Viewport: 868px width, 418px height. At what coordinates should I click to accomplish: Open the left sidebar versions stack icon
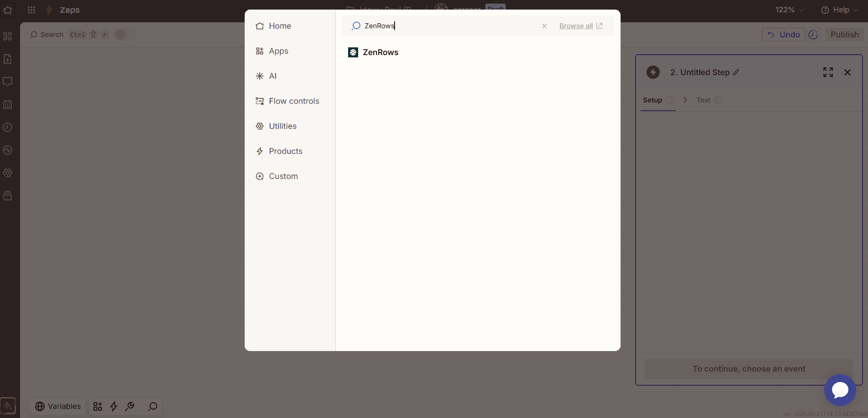coord(8,196)
